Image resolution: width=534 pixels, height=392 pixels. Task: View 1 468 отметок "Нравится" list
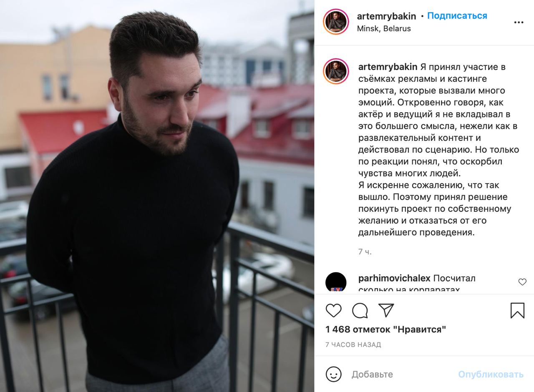386,329
